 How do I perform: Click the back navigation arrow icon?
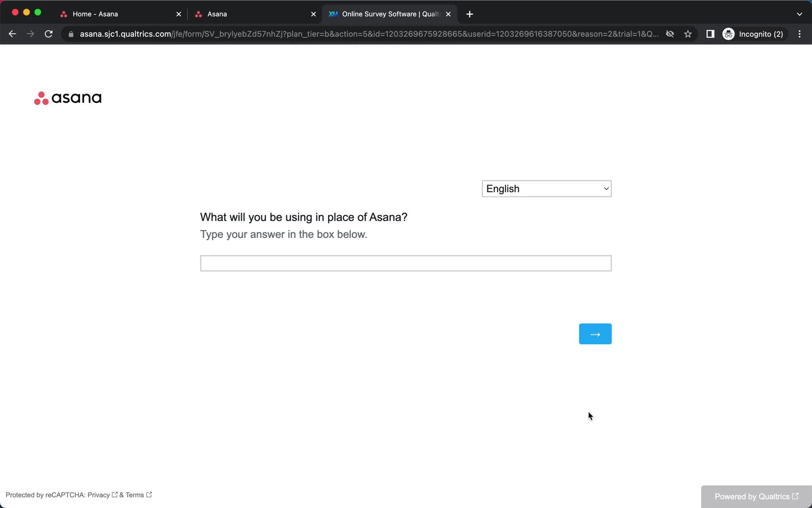pos(12,34)
